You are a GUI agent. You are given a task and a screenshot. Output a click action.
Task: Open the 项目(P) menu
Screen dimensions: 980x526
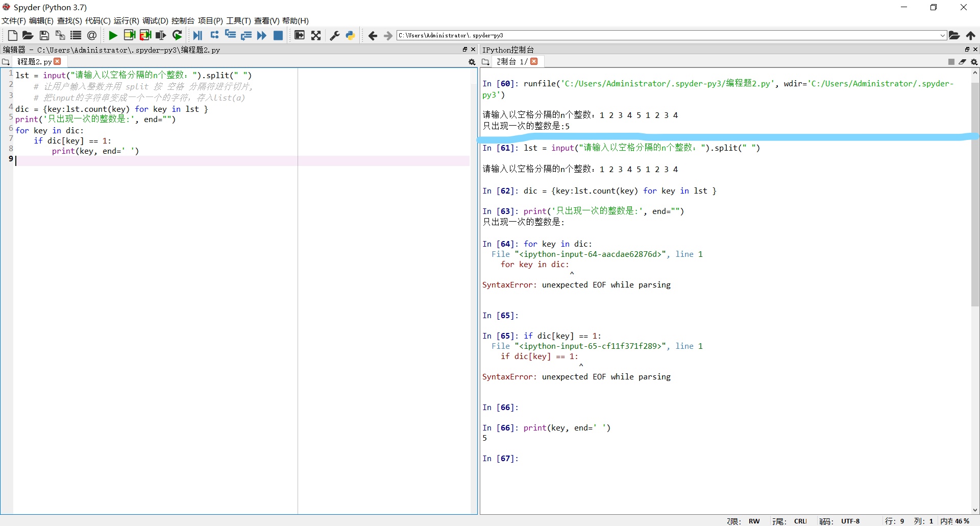click(210, 21)
